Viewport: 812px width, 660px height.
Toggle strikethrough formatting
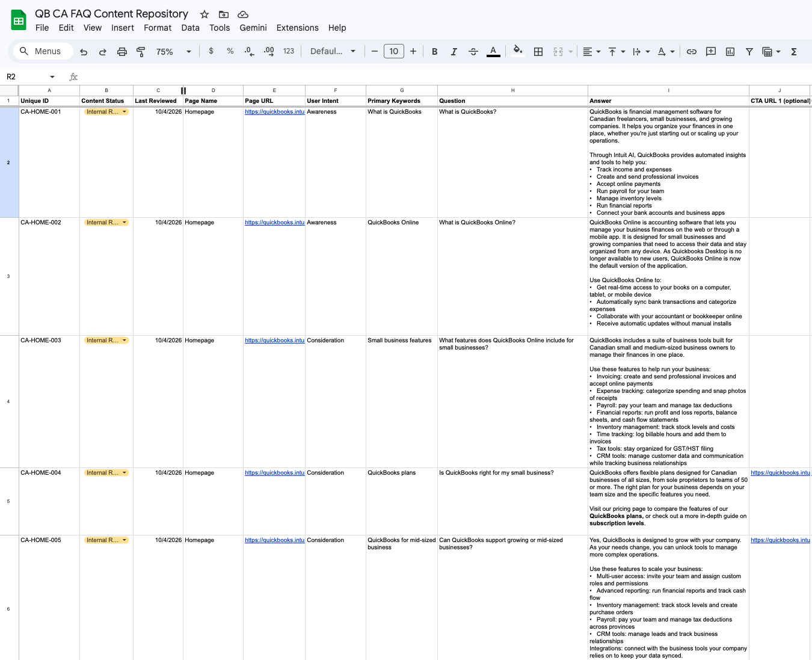click(473, 52)
